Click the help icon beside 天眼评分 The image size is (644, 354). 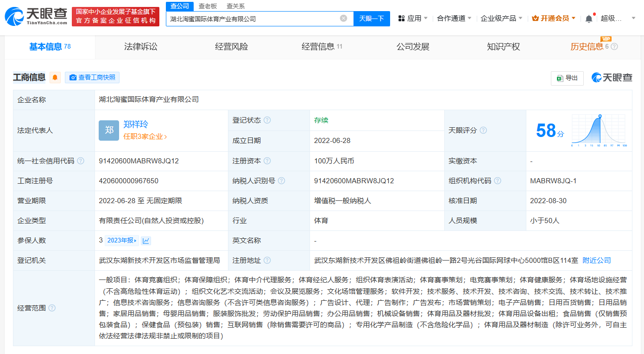(x=483, y=130)
